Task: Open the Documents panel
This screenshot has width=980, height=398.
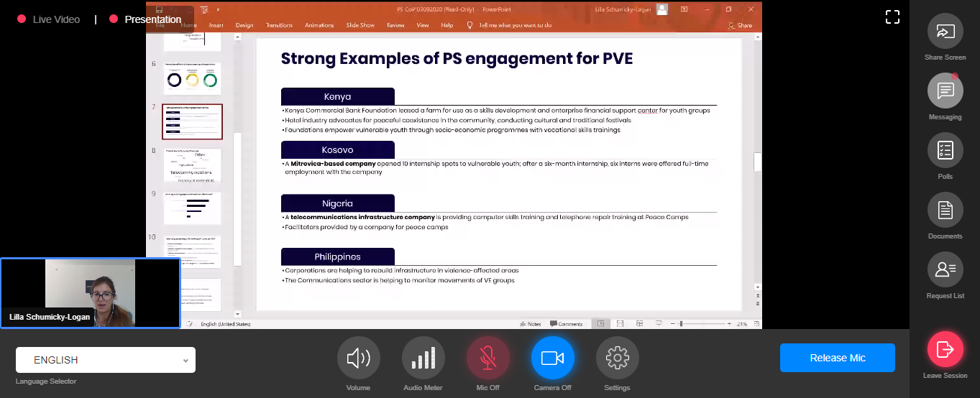Action: pos(945,210)
